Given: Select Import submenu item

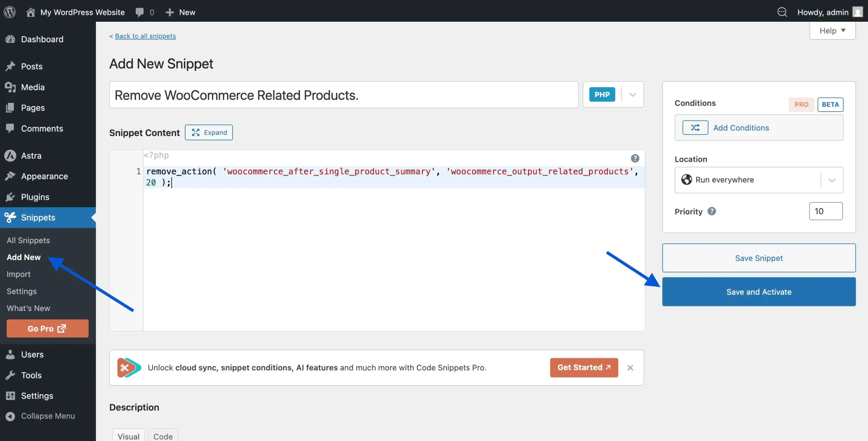Looking at the screenshot, I should tap(19, 274).
